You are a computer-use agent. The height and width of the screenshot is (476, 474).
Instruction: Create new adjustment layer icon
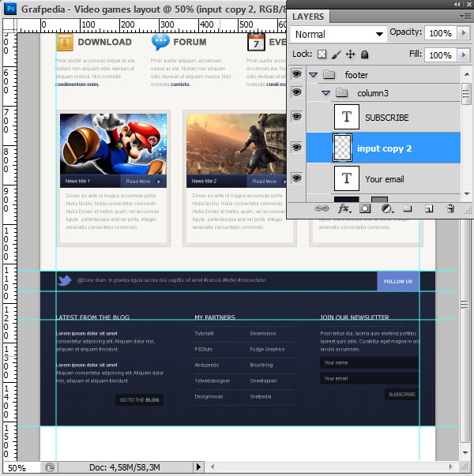(x=387, y=208)
